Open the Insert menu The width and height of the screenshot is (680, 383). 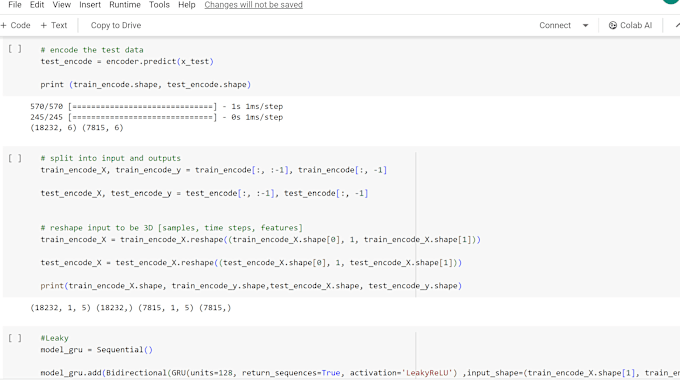click(90, 5)
